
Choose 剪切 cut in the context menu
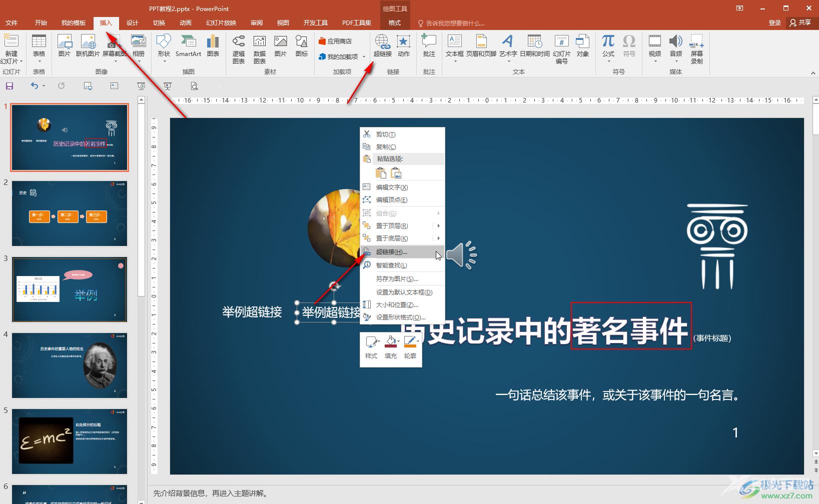402,134
